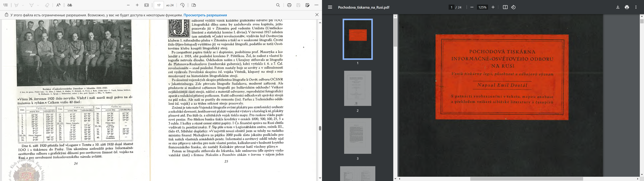The image size is (644, 181).
Task: Start Read aloud in the left viewer
Action: click(58, 5)
